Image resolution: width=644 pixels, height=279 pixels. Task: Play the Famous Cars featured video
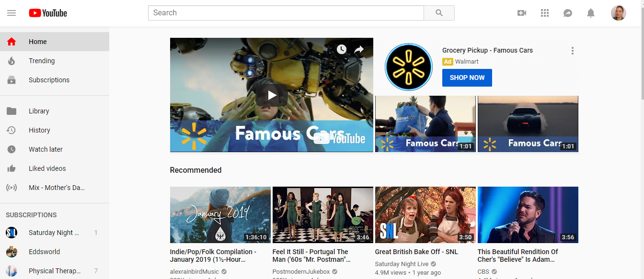click(272, 95)
